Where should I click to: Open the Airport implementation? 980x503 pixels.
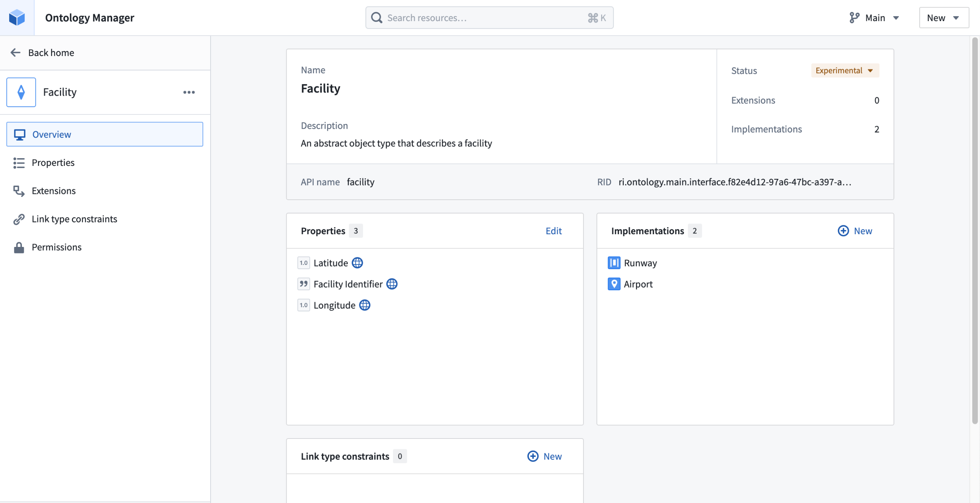coord(638,284)
